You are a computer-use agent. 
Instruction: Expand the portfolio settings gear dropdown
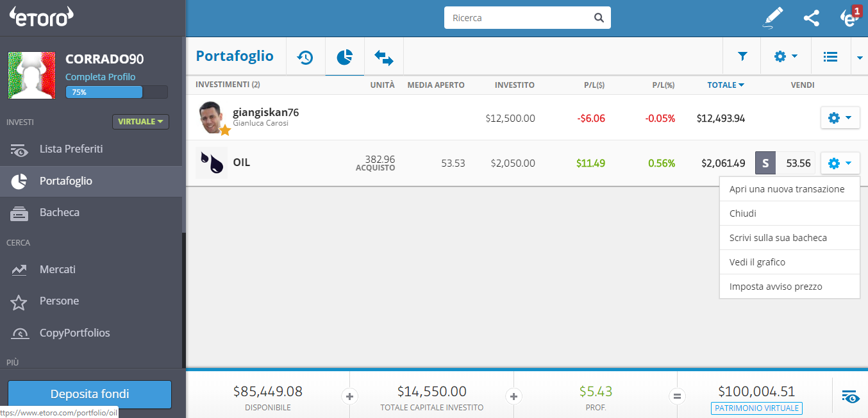coord(785,56)
